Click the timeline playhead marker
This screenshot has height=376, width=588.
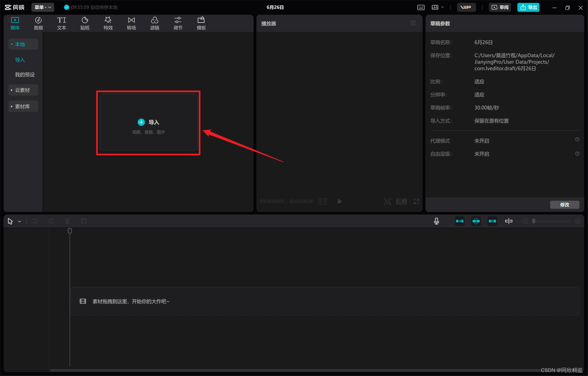pos(70,231)
